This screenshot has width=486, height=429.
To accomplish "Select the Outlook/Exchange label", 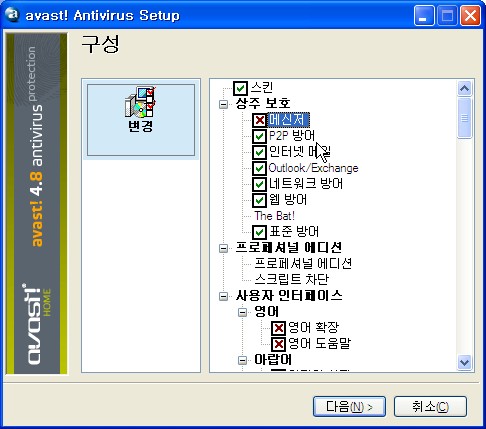I will point(313,168).
